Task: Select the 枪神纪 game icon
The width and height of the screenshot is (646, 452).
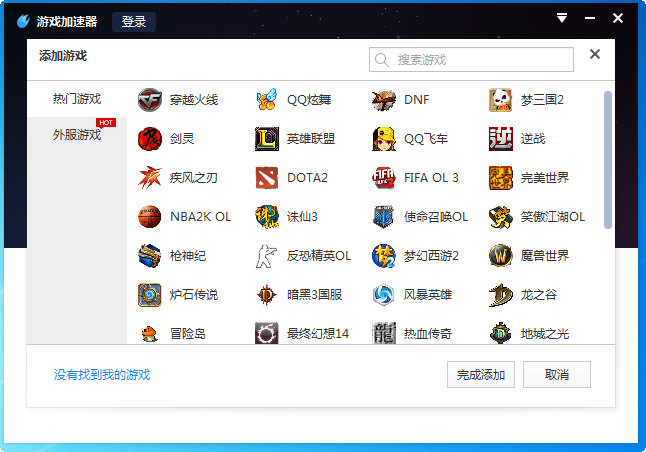Action: pyautogui.click(x=150, y=256)
